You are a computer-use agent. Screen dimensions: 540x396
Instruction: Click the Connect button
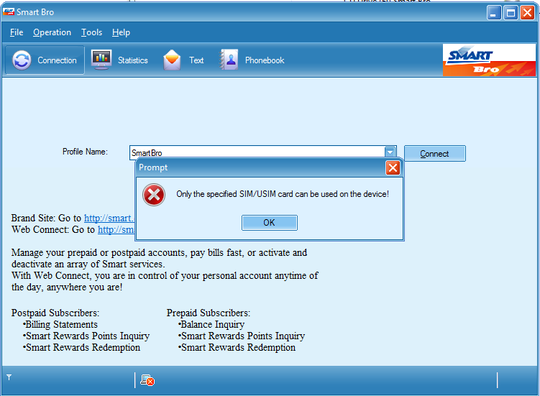pos(435,154)
